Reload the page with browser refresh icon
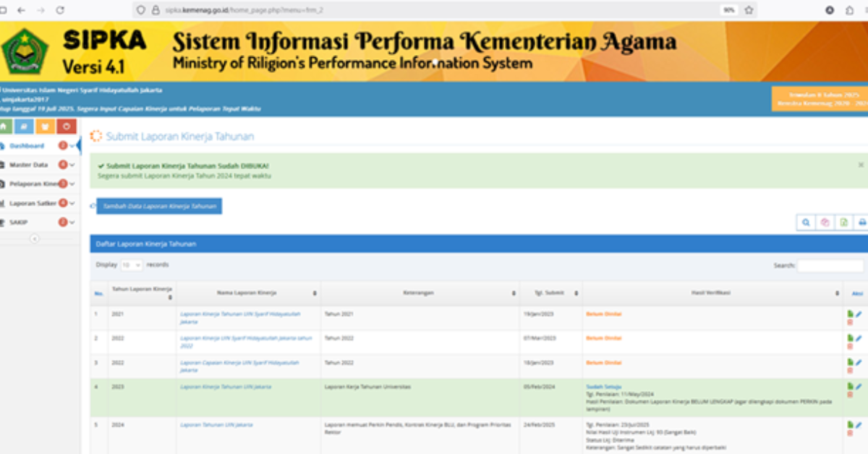868x454 pixels. [60, 10]
